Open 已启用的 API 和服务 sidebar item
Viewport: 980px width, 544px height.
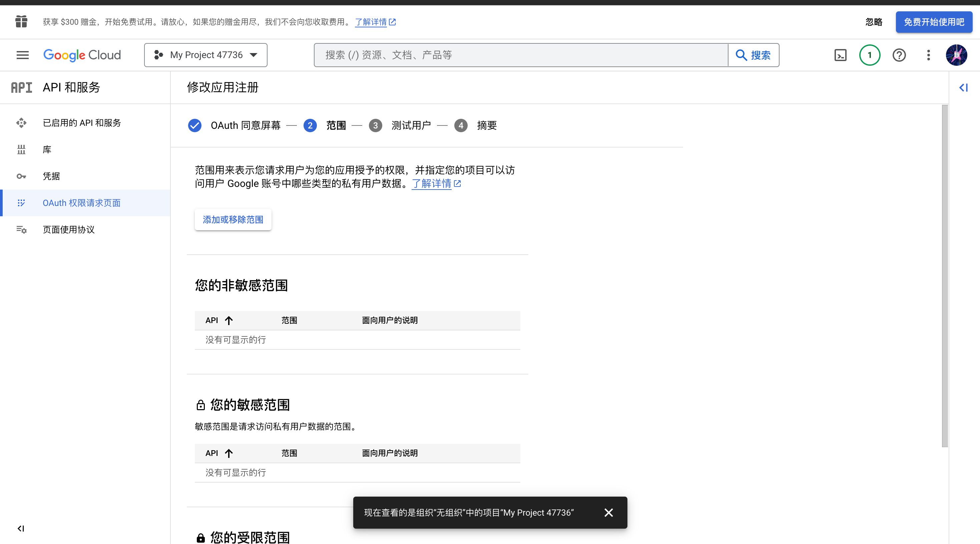pyautogui.click(x=85, y=123)
